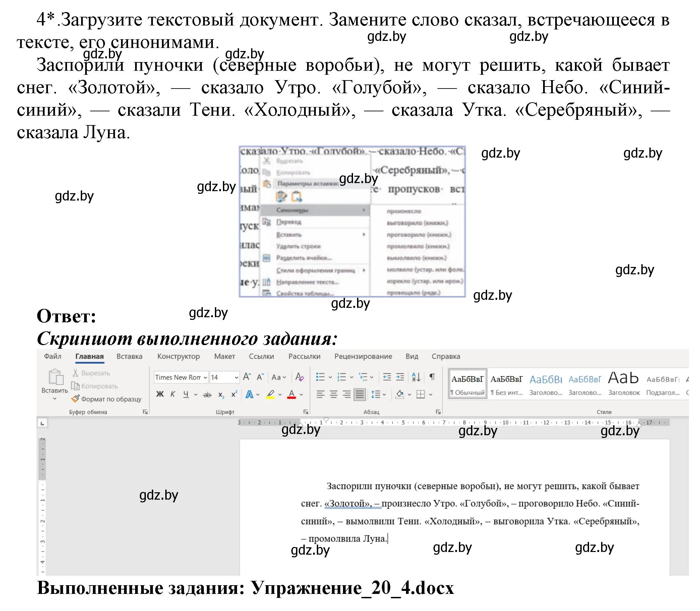This screenshot has width=700, height=611.
Task: Click the increase indent icon
Action: (400, 377)
